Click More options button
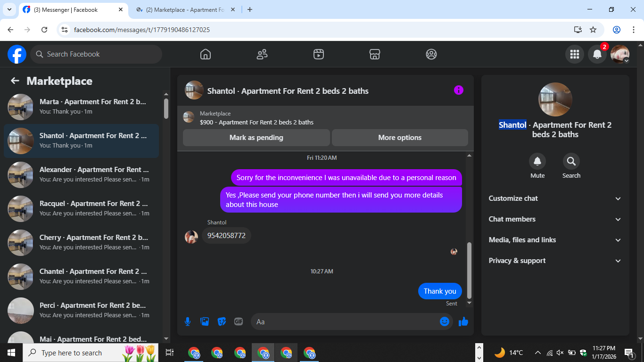Image resolution: width=644 pixels, height=362 pixels. (400, 138)
